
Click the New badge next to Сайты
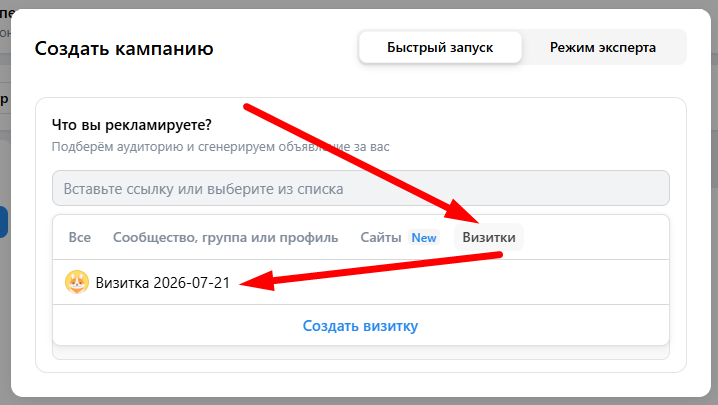pyautogui.click(x=424, y=237)
